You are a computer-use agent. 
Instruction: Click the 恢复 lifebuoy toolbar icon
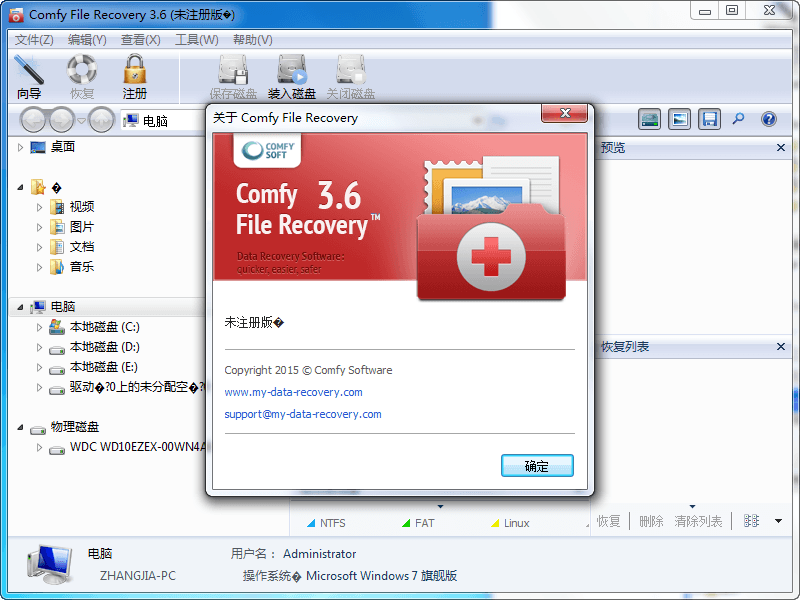(x=82, y=77)
